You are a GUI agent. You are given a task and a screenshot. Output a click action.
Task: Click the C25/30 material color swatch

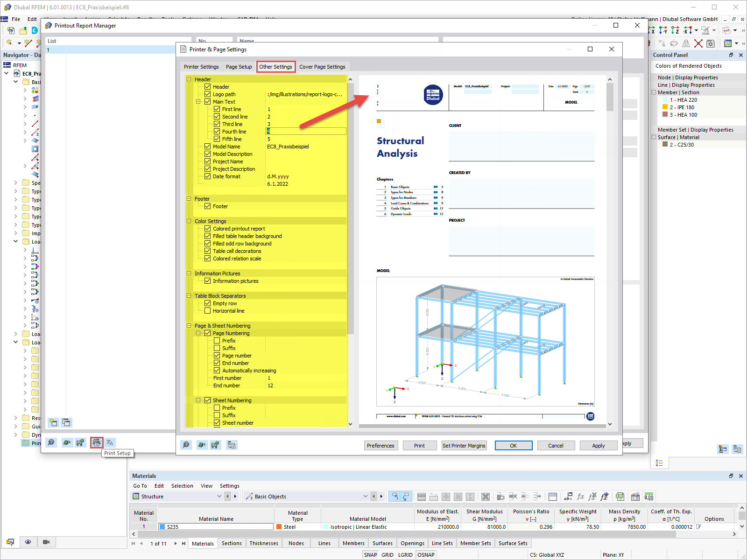665,144
